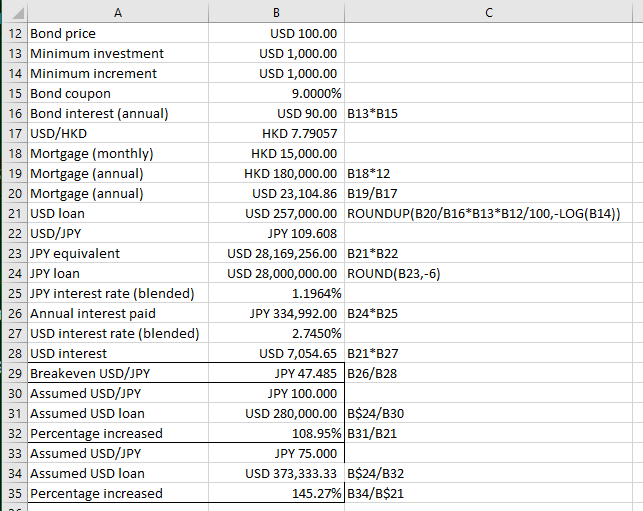This screenshot has height=511, width=643.
Task: Select row 12 header
Action: (x=15, y=33)
